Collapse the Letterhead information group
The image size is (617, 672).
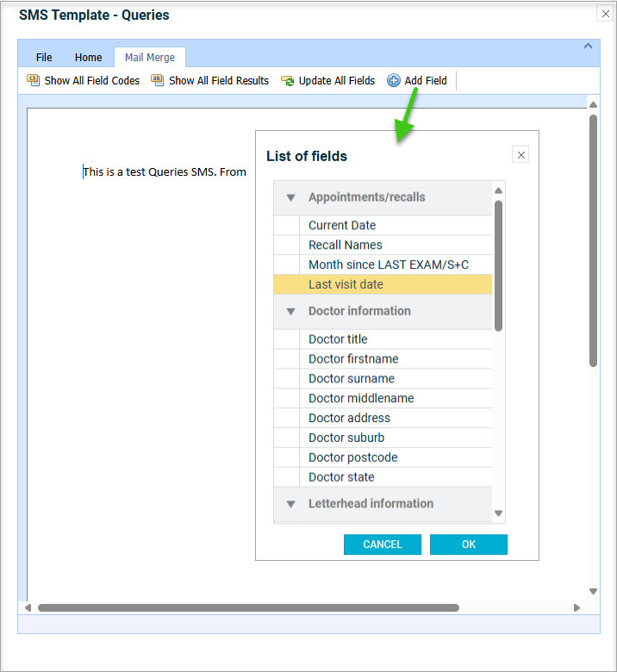[x=290, y=504]
